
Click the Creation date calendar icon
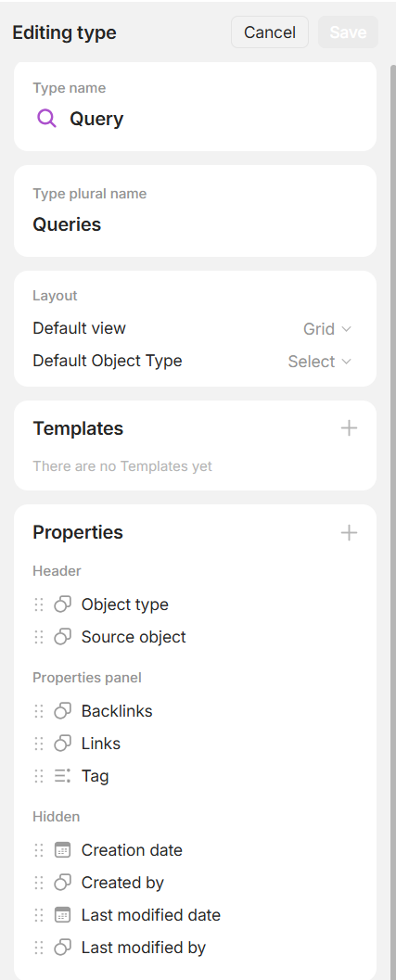click(62, 850)
